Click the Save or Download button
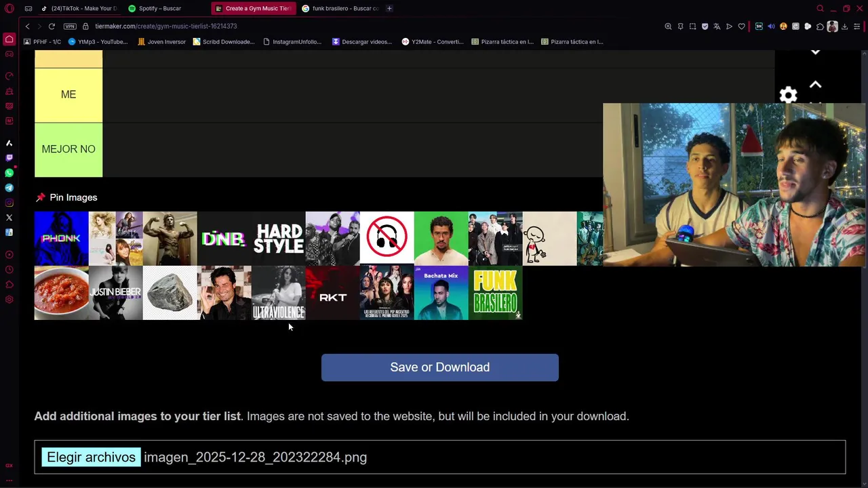This screenshot has height=488, width=868. click(440, 367)
